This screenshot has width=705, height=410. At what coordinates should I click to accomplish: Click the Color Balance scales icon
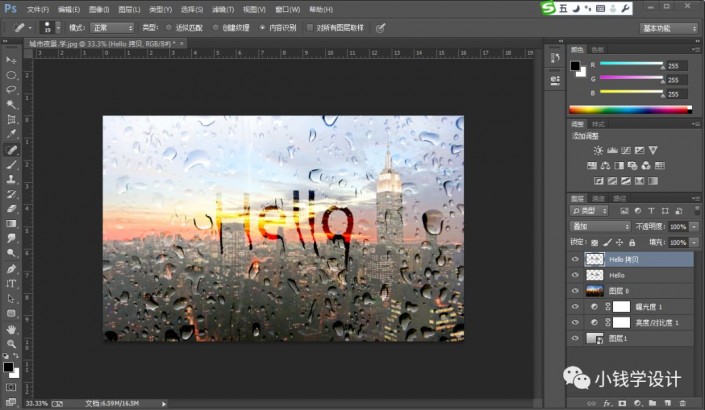coord(605,166)
